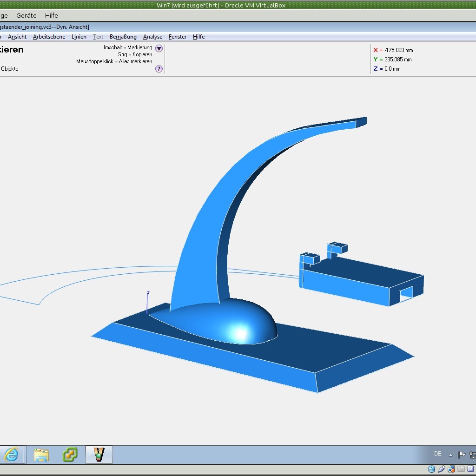Image resolution: width=476 pixels, height=476 pixels.
Task: Open the Bemaßung menu
Action: point(123,37)
